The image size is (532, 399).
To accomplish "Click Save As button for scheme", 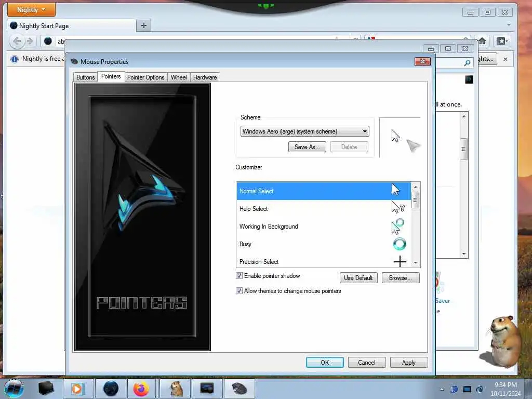I will [x=307, y=147].
